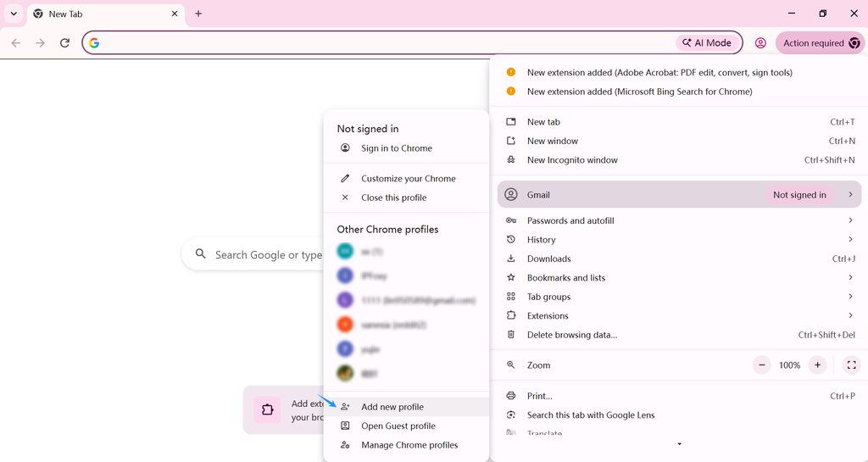This screenshot has height=462, width=868.
Task: Click the Action required button
Action: point(821,42)
